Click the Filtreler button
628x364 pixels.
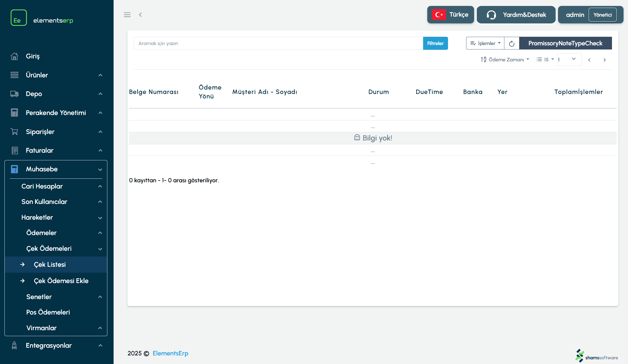point(435,44)
